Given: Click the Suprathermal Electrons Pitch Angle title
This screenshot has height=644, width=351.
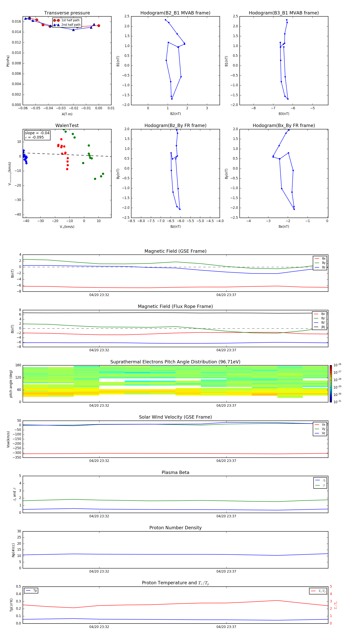Looking at the screenshot, I should 175,362.
